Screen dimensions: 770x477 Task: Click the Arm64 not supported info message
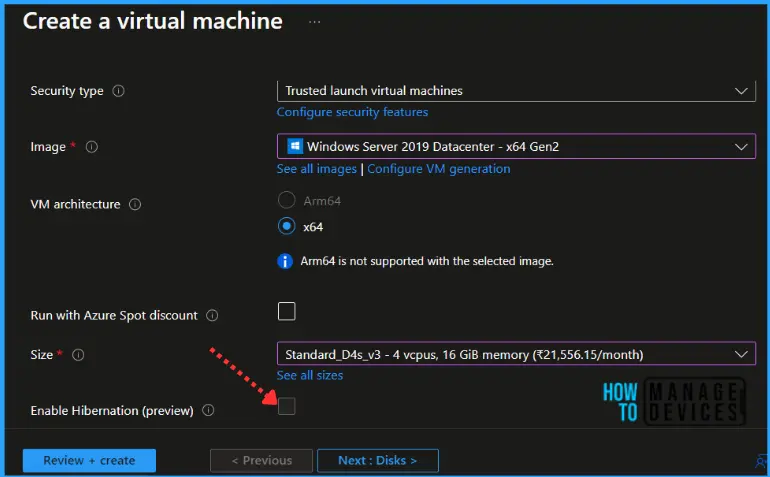(x=415, y=261)
